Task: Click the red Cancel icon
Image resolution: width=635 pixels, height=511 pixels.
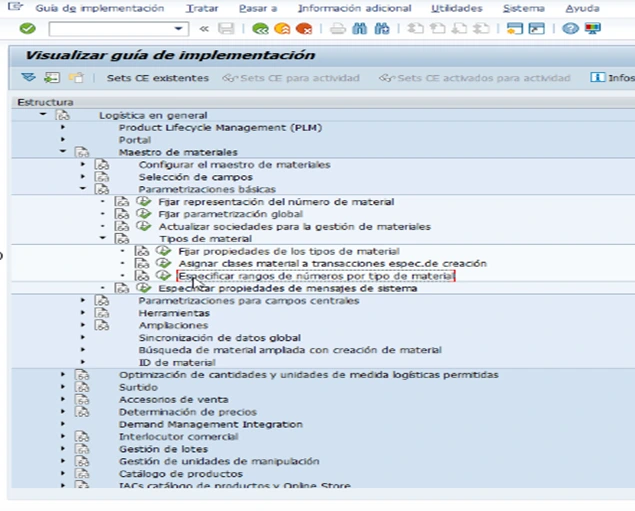Action: (304, 29)
